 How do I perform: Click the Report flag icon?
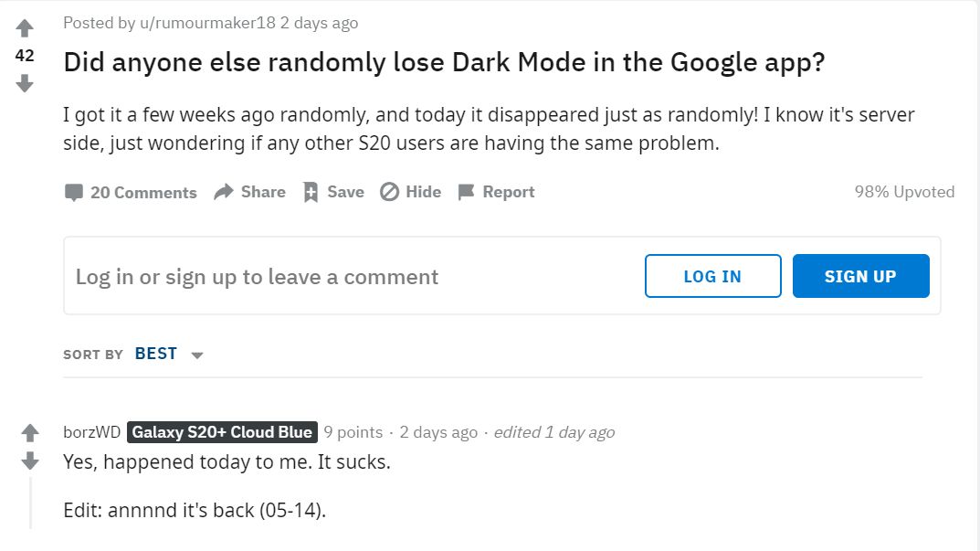[466, 192]
